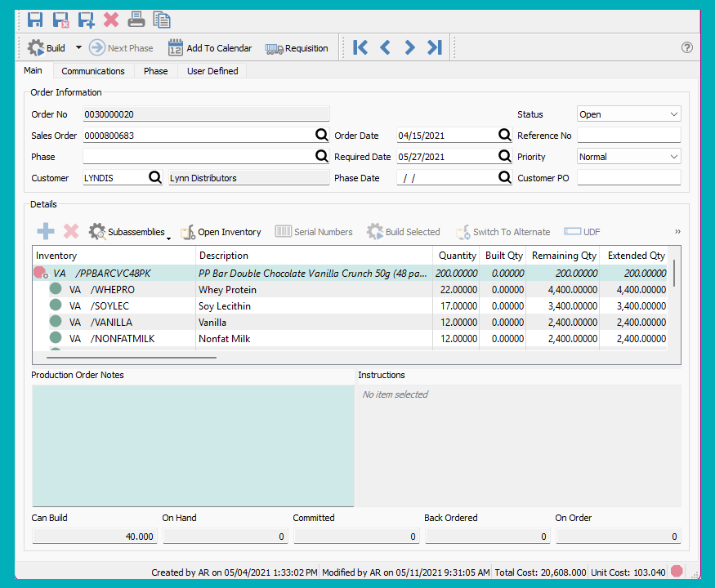The height and width of the screenshot is (588, 715).
Task: Open the Priority dropdown
Action: 629,157
